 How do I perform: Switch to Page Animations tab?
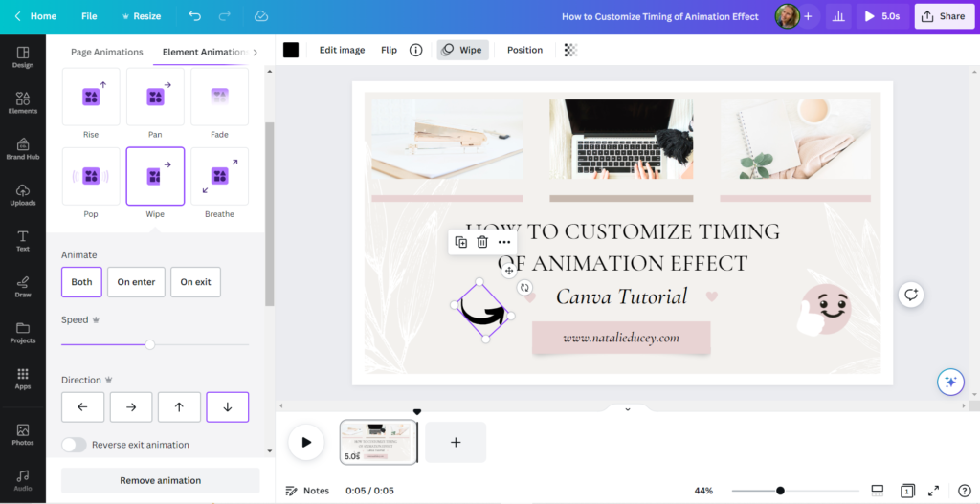coord(107,53)
